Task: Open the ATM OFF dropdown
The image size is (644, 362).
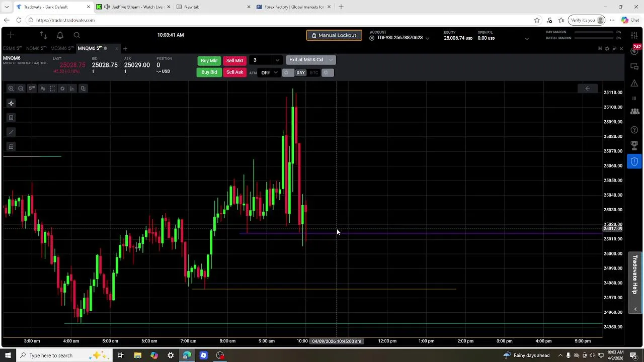Action: coord(269,73)
